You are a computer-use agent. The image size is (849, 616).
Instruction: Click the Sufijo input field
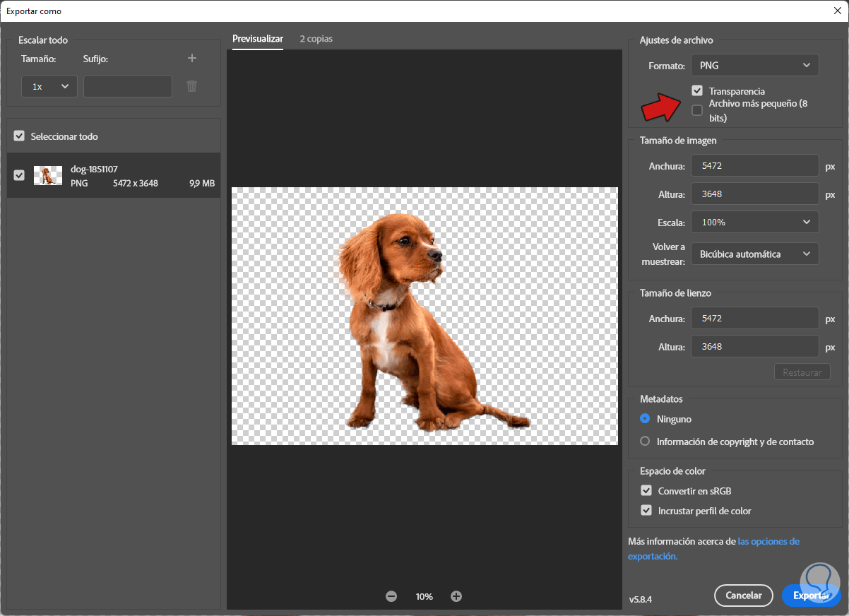(x=128, y=86)
